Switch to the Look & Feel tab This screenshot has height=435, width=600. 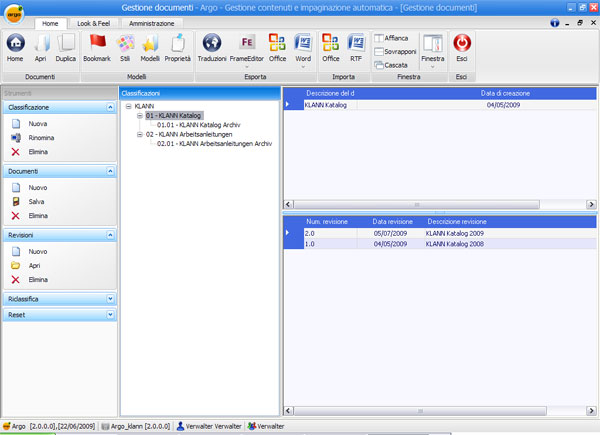94,24
